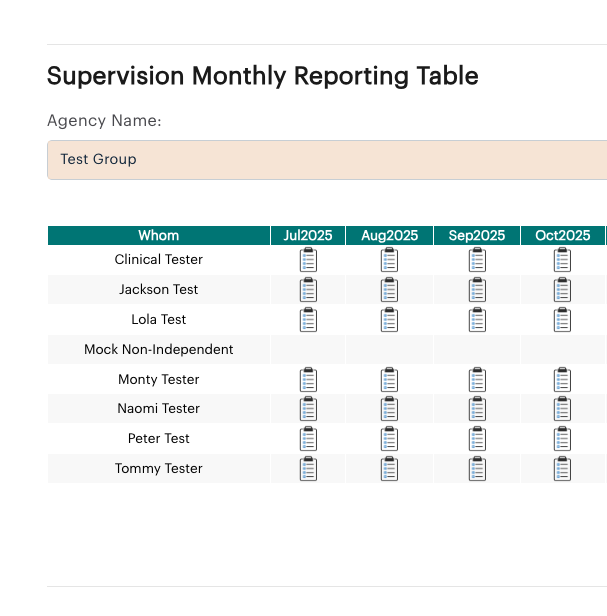Open Naomi Tester's Oct2025 clipboard icon

(562, 409)
